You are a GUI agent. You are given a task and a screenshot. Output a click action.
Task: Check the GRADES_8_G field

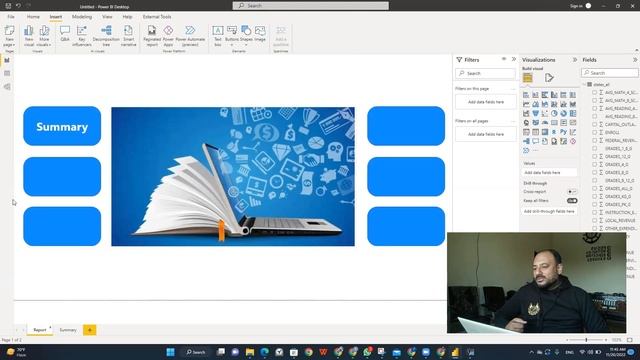coord(595,172)
